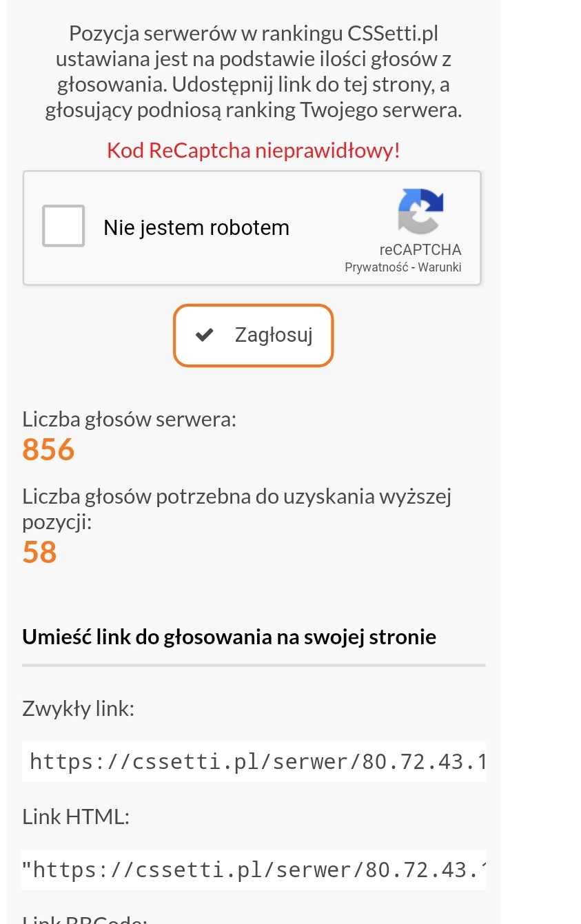Open the Warunki link
The image size is (581, 924).
coord(439,267)
